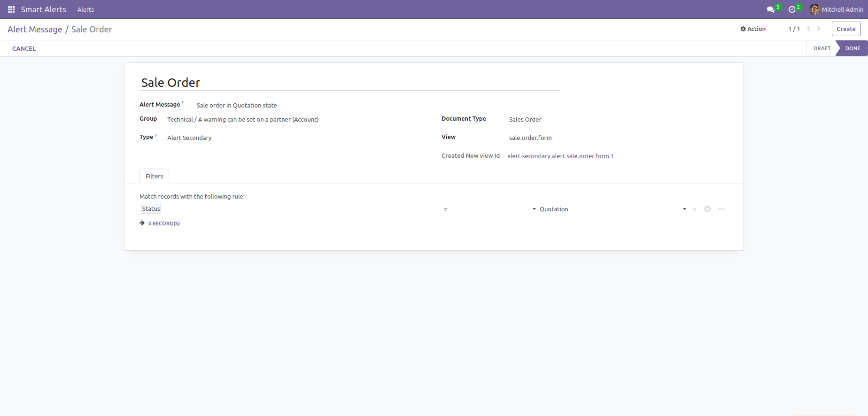Click the 'View' field label

[449, 137]
